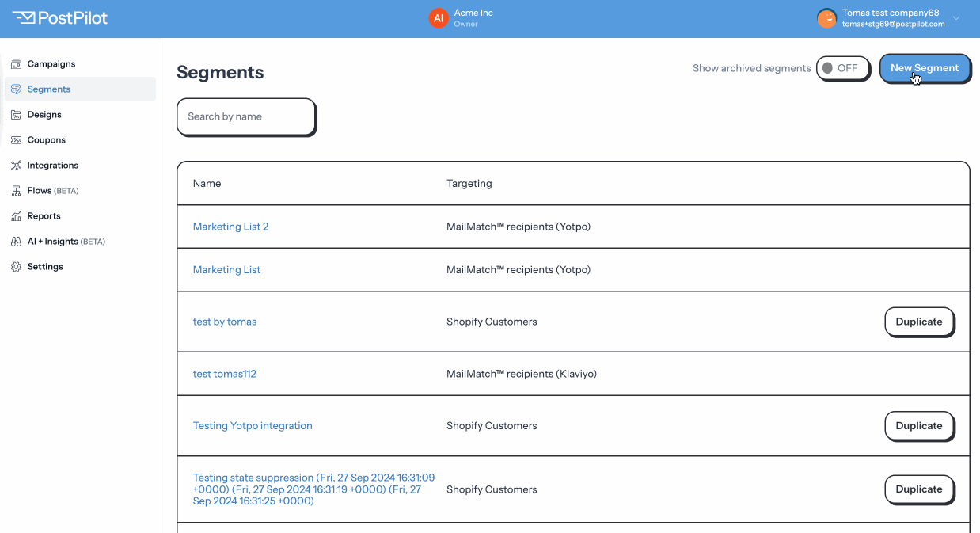
Task: Click the Owner role label
Action: point(466,25)
